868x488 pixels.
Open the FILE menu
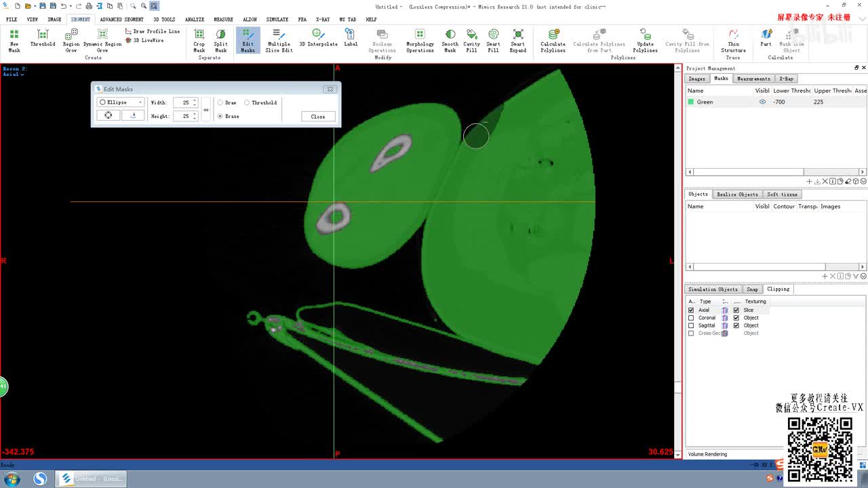tap(12, 20)
